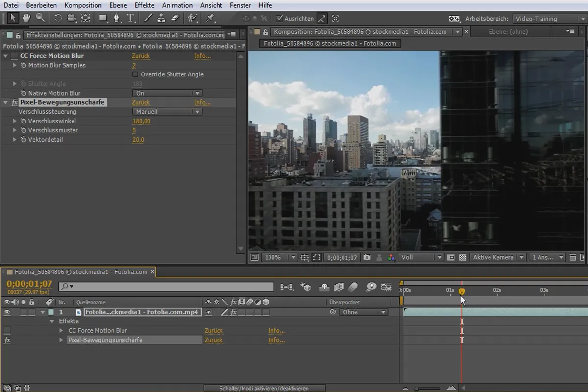Image resolution: width=588 pixels, height=392 pixels.
Task: Open the Fenster menu
Action: [x=241, y=5]
